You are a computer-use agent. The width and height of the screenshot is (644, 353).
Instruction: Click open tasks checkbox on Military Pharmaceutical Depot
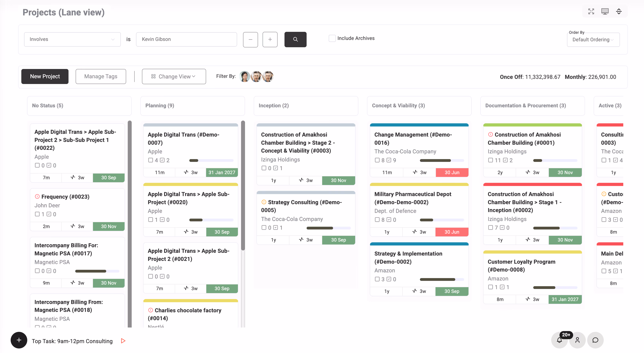[x=377, y=220]
